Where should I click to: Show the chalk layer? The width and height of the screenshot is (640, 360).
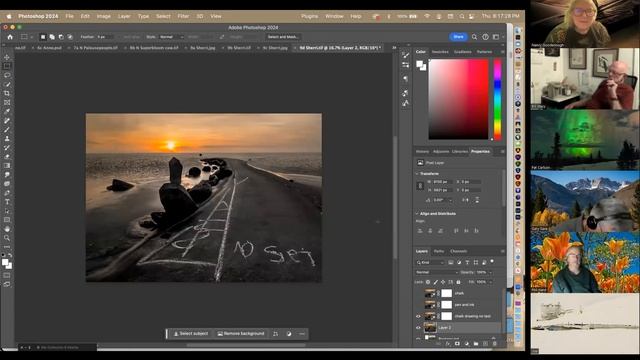[418, 293]
